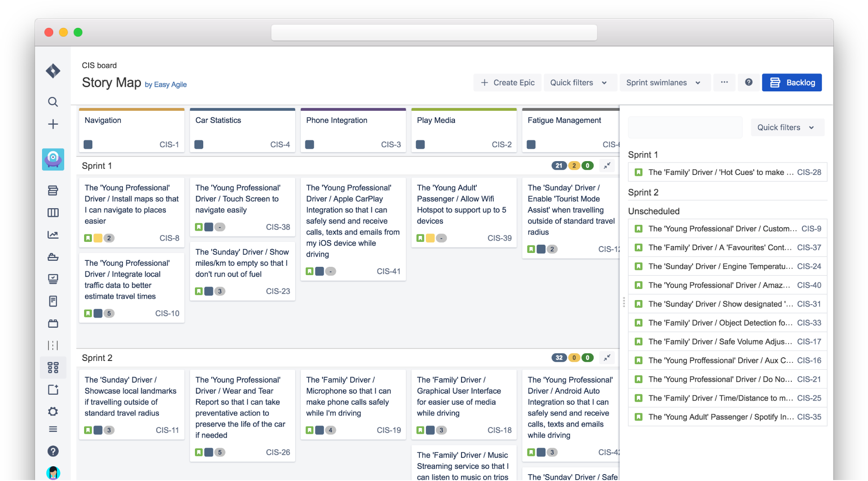Open the CIS-26 Wear and Tear card
The width and height of the screenshot is (868, 481).
coord(243,415)
